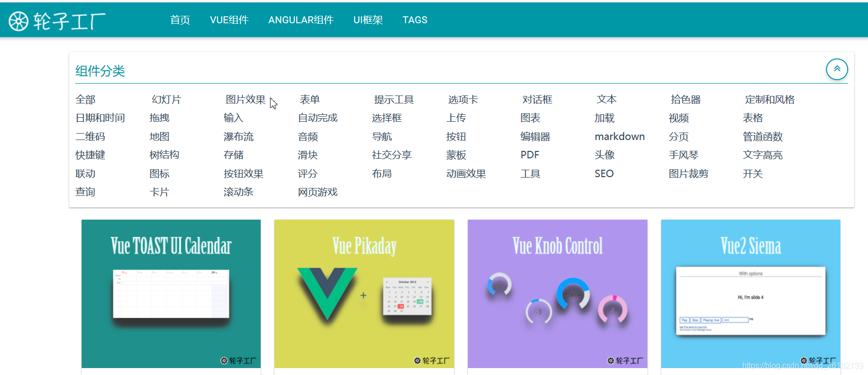The height and width of the screenshot is (375, 868).
Task: Filter by 分页 category
Action: coord(679,137)
